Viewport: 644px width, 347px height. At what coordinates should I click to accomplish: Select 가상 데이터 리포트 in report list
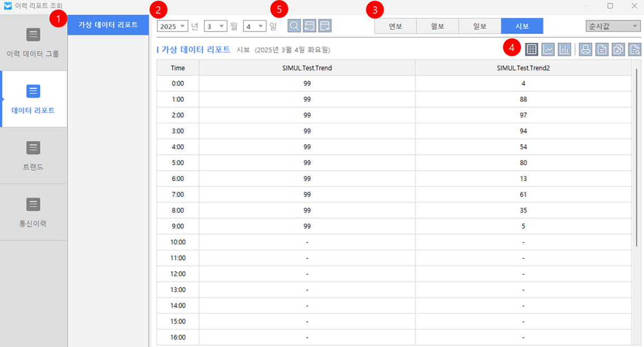coord(108,25)
